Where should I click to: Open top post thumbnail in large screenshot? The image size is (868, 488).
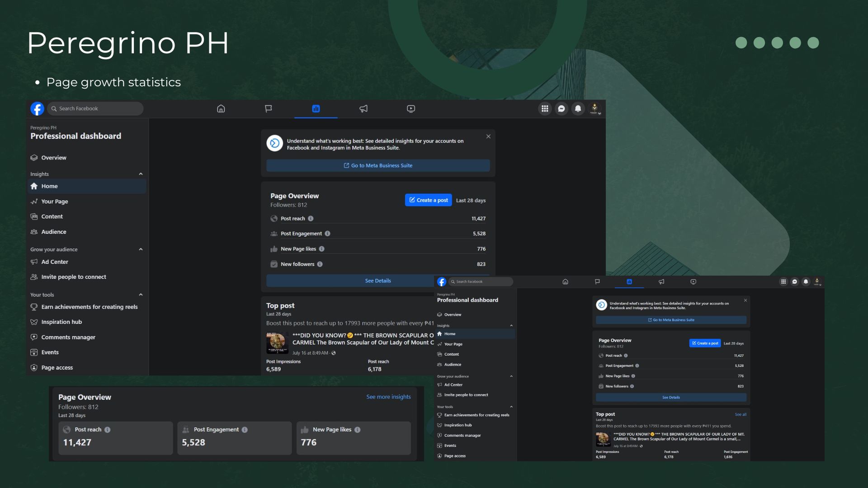coord(277,343)
